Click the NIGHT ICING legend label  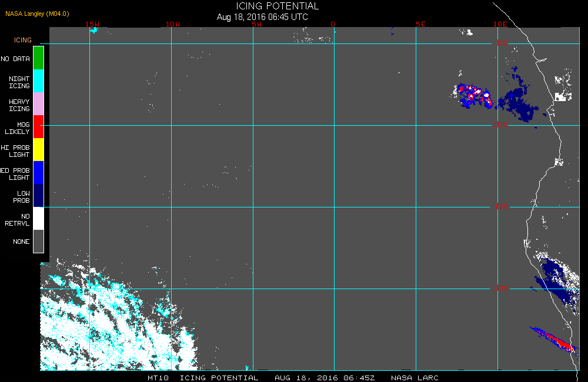pos(19,82)
